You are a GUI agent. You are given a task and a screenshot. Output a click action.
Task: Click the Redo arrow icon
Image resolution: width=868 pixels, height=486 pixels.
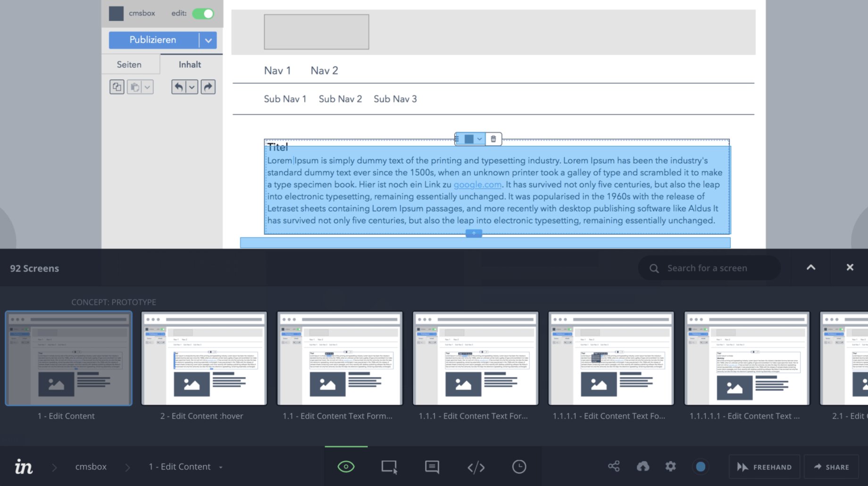click(x=208, y=87)
